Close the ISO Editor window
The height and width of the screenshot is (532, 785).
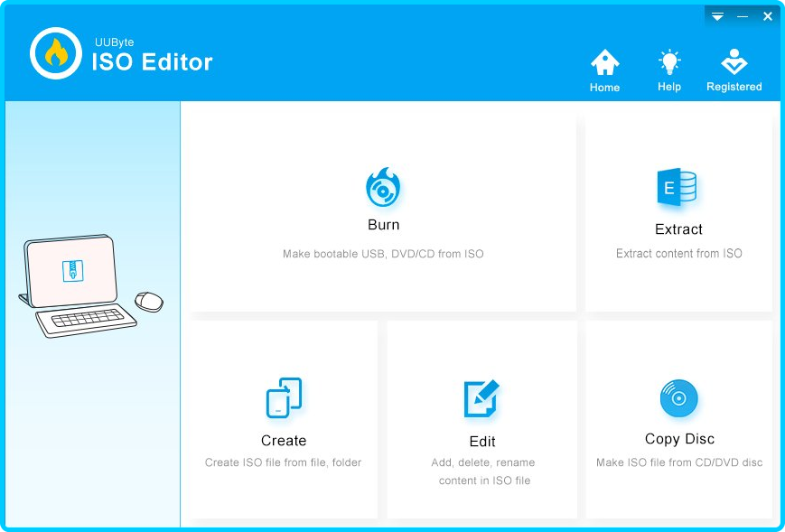[x=768, y=16]
